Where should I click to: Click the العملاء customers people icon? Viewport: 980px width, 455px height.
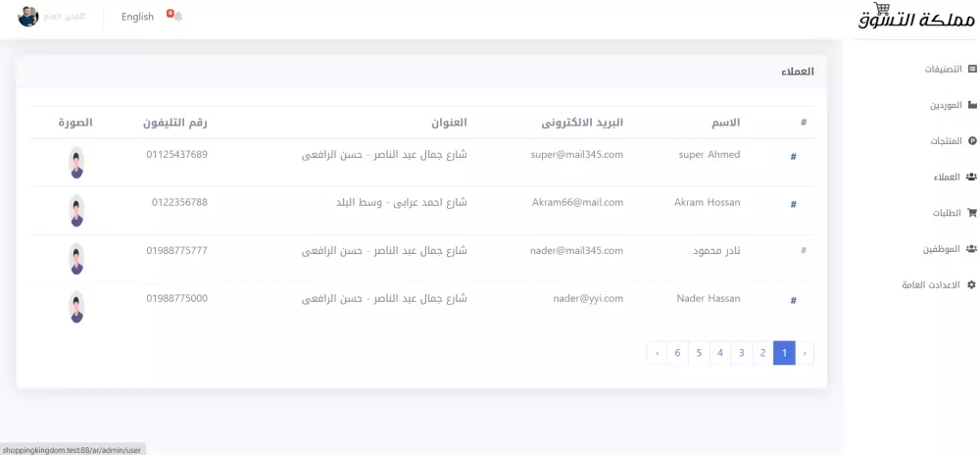click(x=971, y=177)
